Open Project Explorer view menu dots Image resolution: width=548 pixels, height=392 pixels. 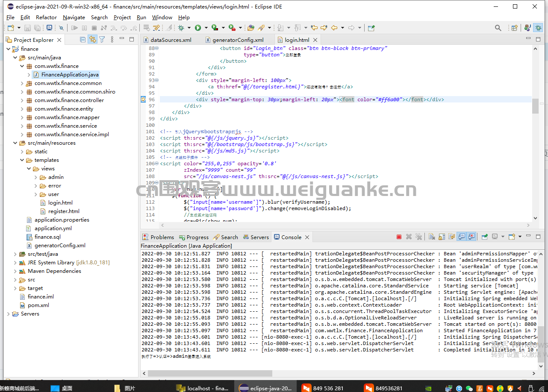click(x=112, y=40)
